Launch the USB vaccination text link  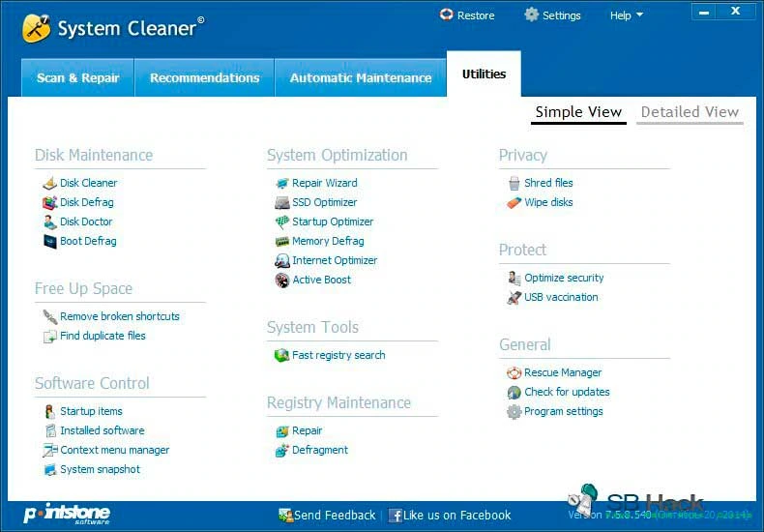click(x=561, y=297)
